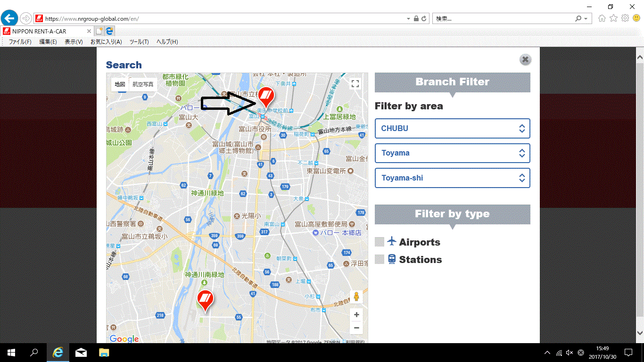Open Mail from the taskbar
The width and height of the screenshot is (644, 362).
(x=81, y=352)
